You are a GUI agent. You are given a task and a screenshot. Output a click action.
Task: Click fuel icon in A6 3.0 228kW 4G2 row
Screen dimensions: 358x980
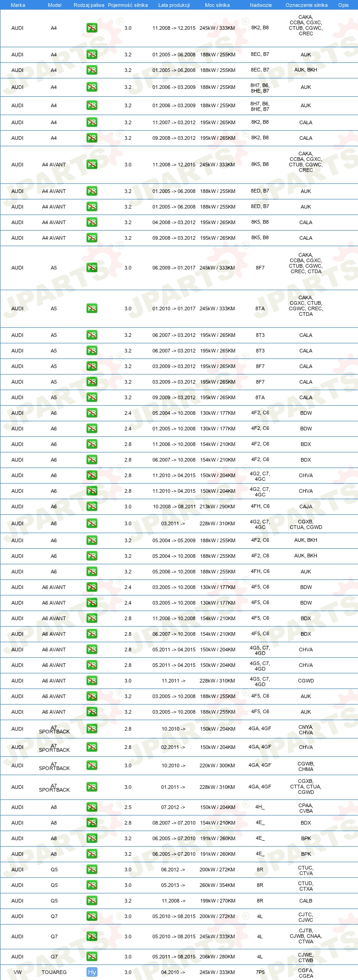tap(92, 523)
